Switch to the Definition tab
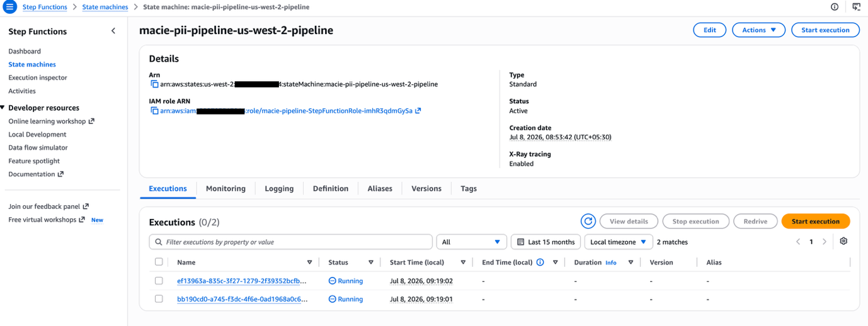The width and height of the screenshot is (868, 326). (x=331, y=189)
